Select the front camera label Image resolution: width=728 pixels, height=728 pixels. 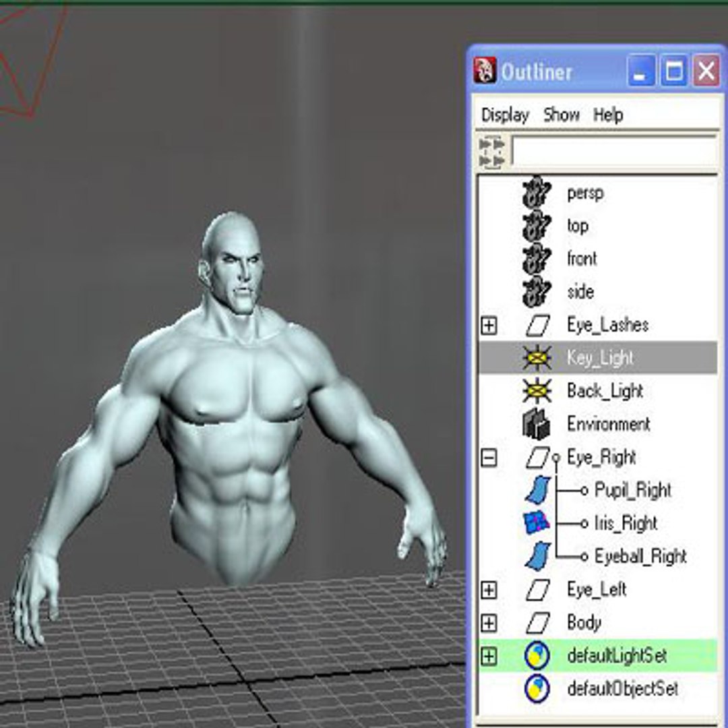[x=582, y=259]
